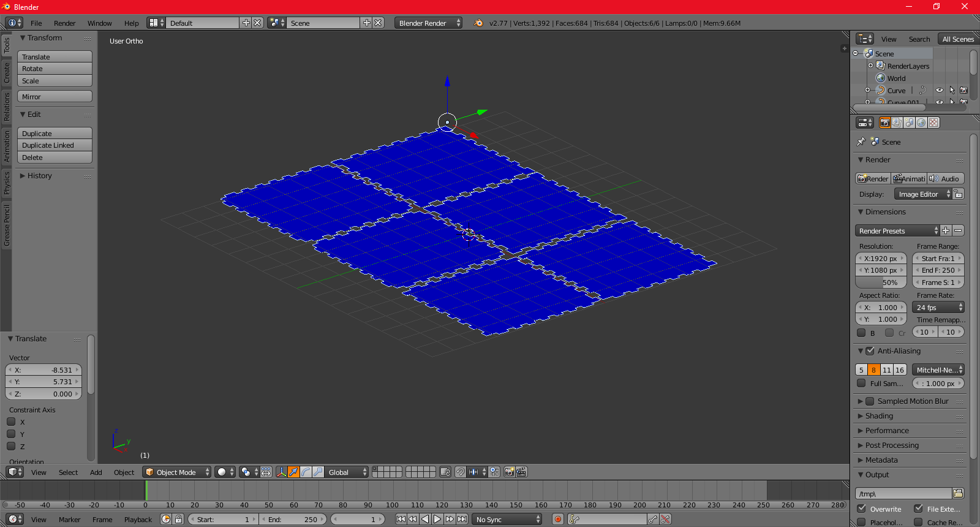Toggle Curve selectability cursor icon

[x=952, y=90]
